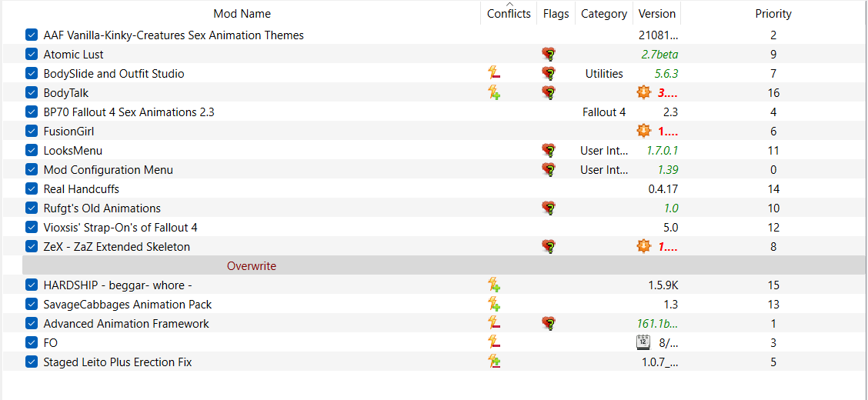
Task: Untick Mod Configuration Menu checkbox
Action: click(31, 170)
